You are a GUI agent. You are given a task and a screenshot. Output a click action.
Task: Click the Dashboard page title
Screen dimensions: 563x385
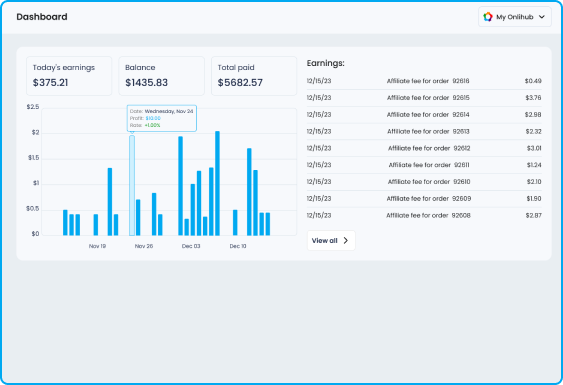tap(42, 17)
